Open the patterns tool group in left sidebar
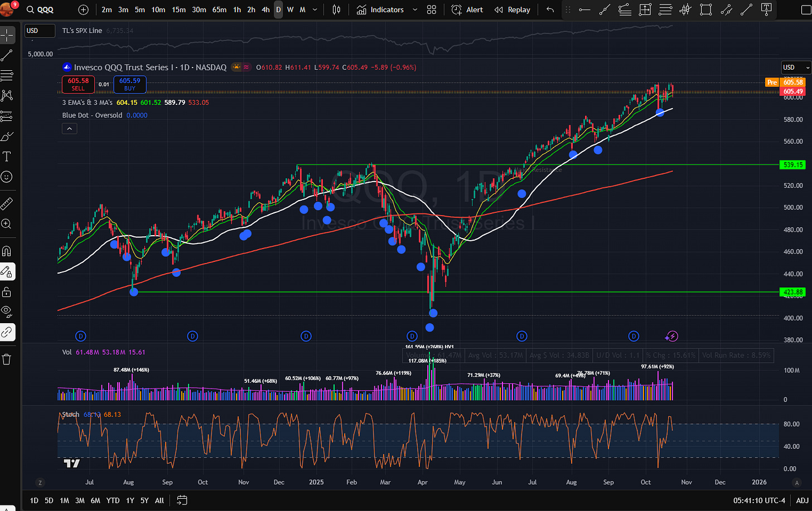Image resolution: width=812 pixels, height=511 pixels. tap(7, 96)
